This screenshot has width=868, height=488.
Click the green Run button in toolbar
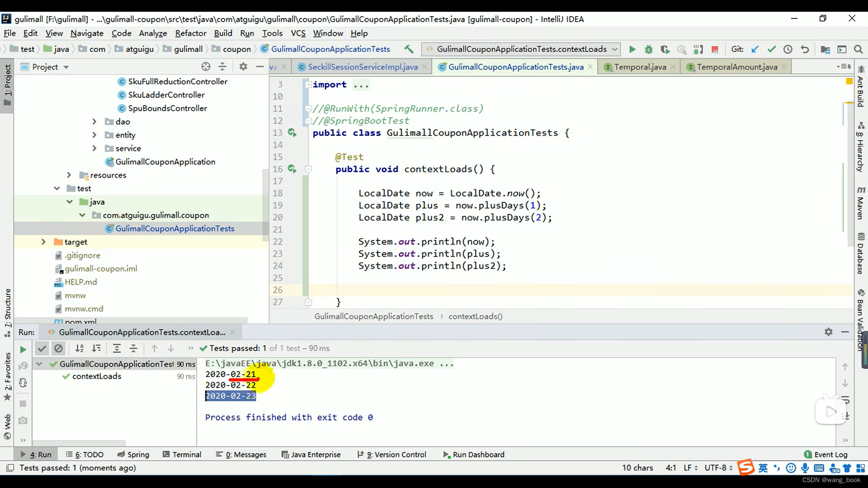pyautogui.click(x=632, y=49)
